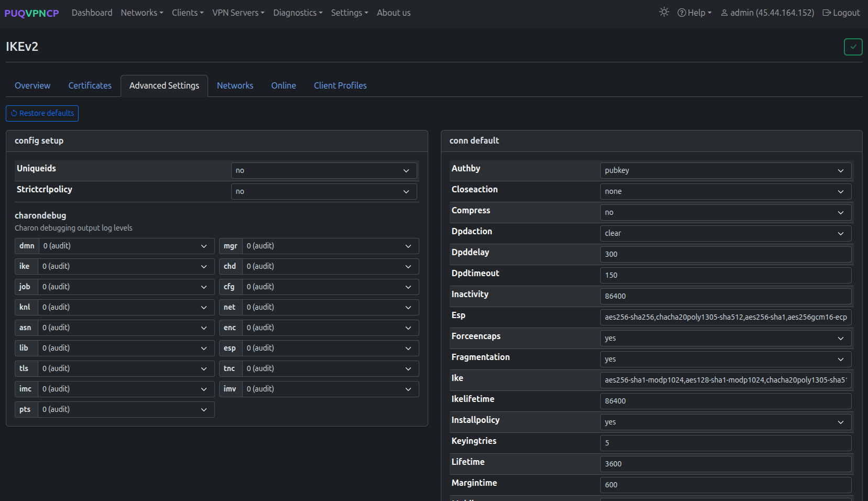Change the enc debug level dropdown

330,328
